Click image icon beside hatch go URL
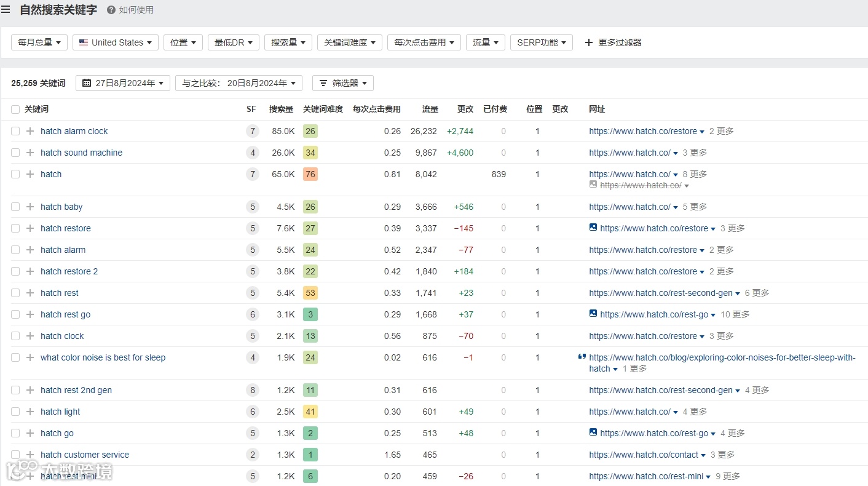The image size is (868, 486). coord(593,432)
